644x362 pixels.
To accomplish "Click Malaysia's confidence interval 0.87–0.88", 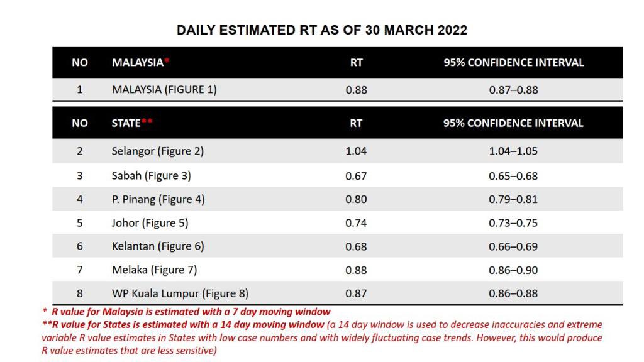I will tap(513, 90).
